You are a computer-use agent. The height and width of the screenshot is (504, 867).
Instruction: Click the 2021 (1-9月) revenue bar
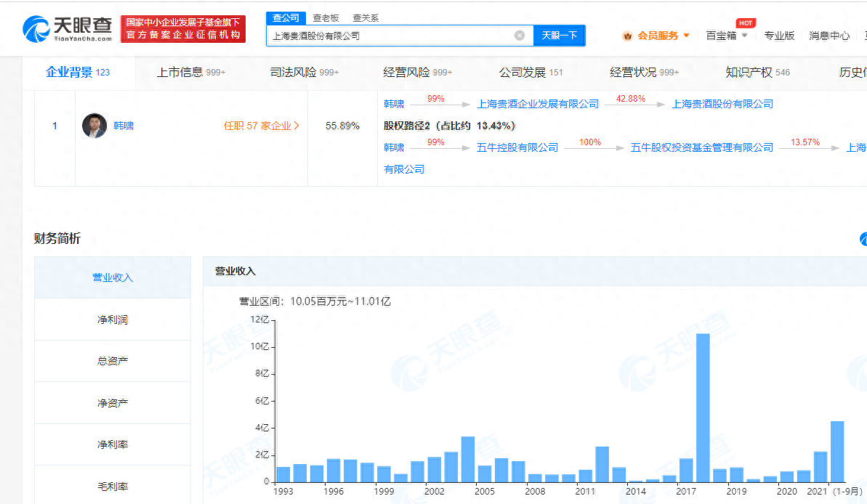(837, 452)
